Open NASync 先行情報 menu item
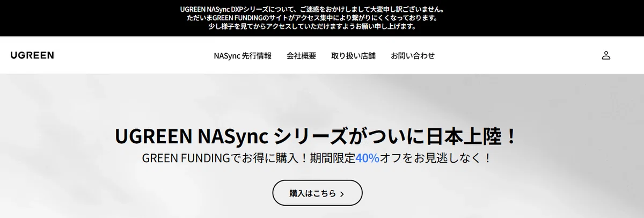This screenshot has height=218, width=644. 243,55
